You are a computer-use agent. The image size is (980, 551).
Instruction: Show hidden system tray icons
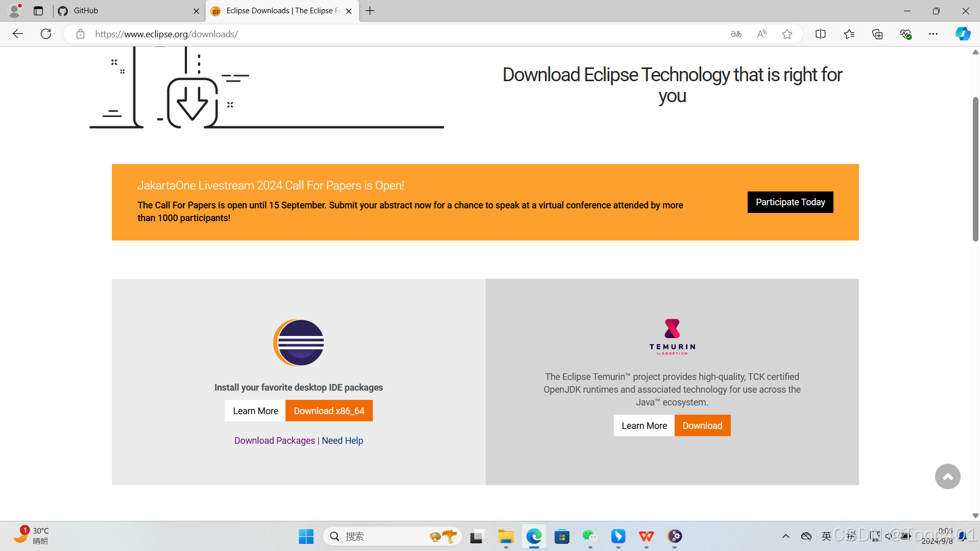785,536
